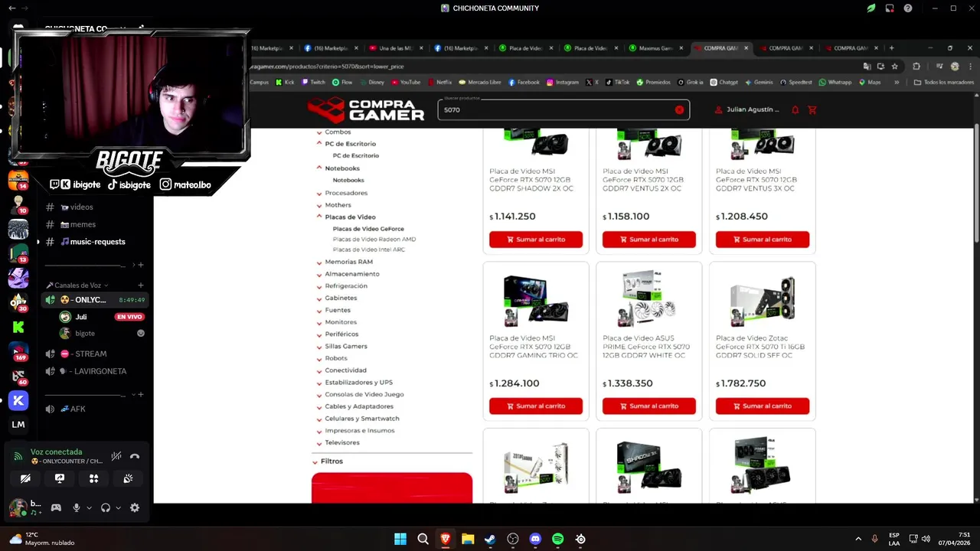Switch to the Maximus Gamer browser tab

(x=656, y=48)
